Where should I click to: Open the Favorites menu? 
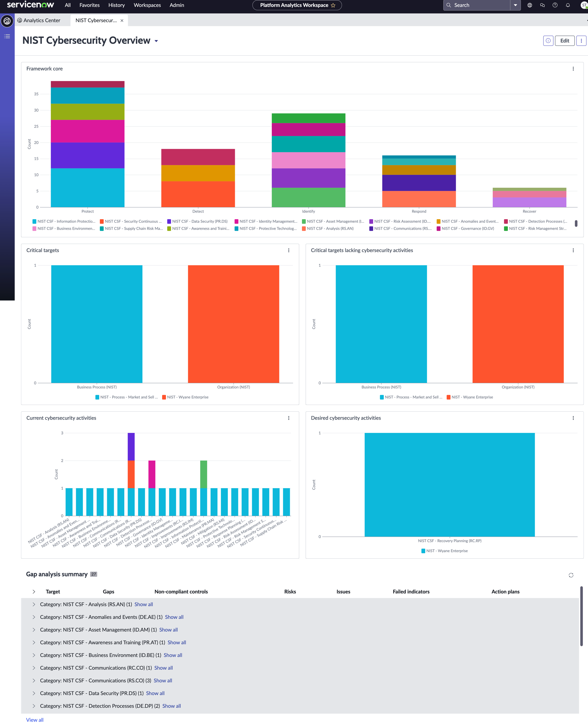point(89,5)
